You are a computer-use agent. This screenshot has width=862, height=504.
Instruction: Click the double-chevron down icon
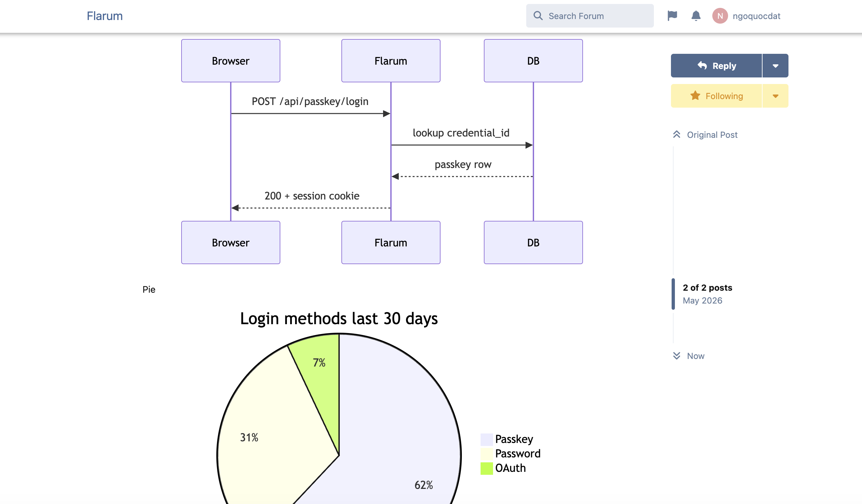tap(677, 356)
